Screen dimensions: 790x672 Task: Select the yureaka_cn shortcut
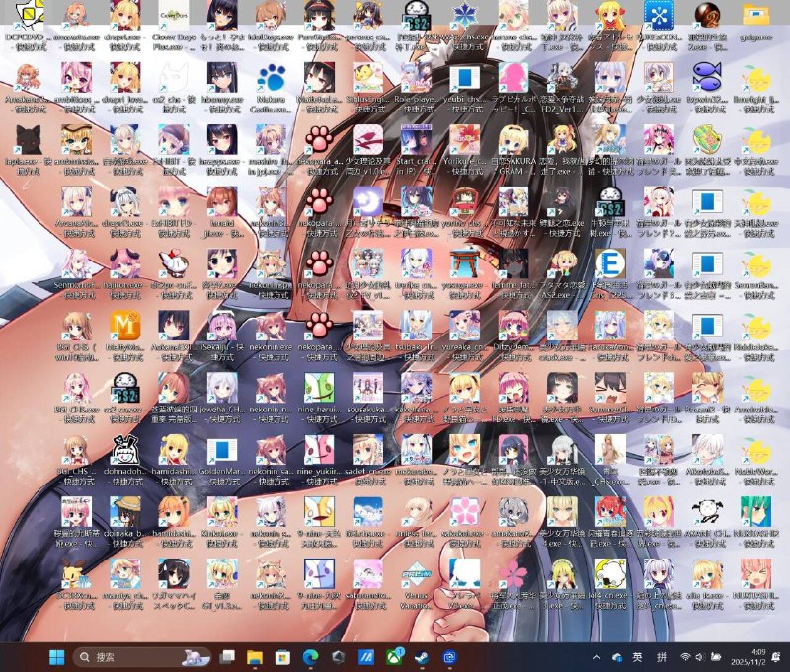click(464, 326)
